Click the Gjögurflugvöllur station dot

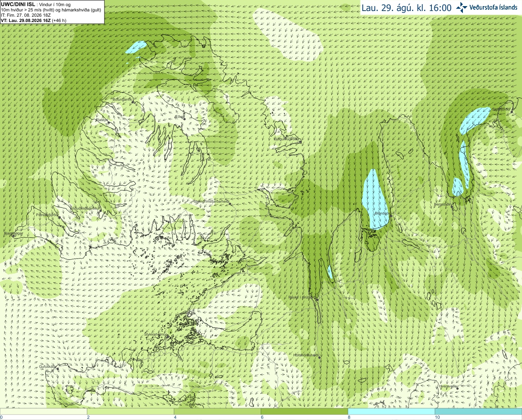point(300,141)
